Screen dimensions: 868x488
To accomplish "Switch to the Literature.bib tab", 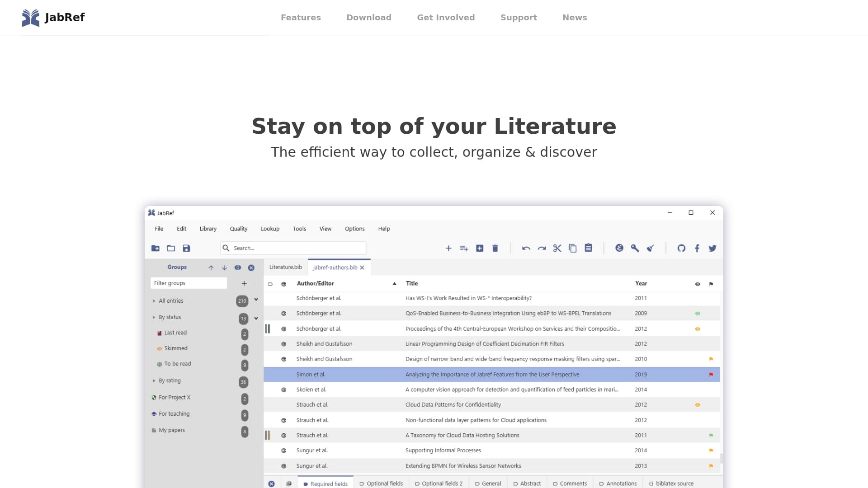I will (286, 267).
